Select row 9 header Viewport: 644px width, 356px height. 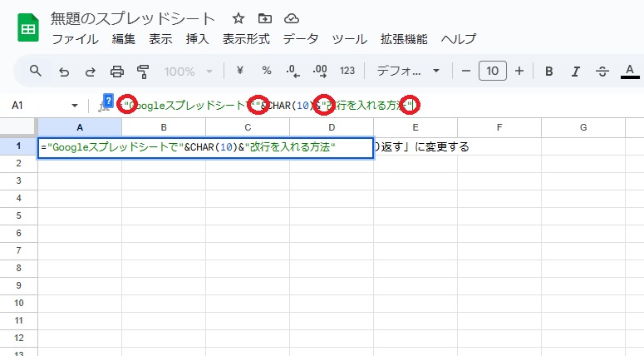[x=18, y=285]
